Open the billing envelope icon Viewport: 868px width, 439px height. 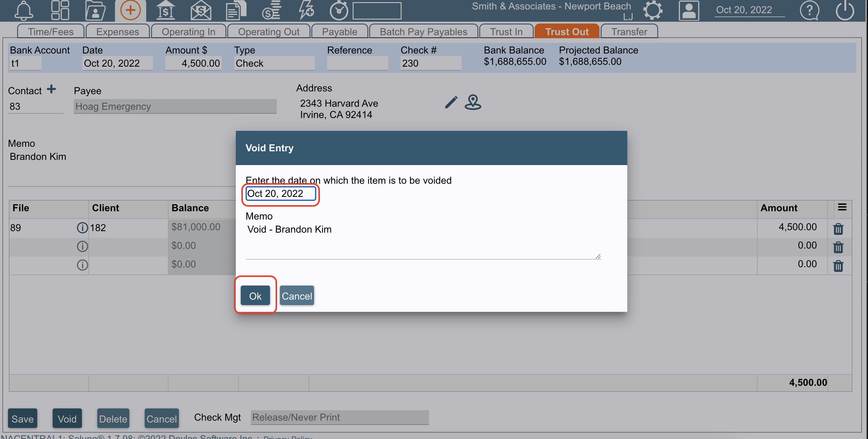click(201, 10)
